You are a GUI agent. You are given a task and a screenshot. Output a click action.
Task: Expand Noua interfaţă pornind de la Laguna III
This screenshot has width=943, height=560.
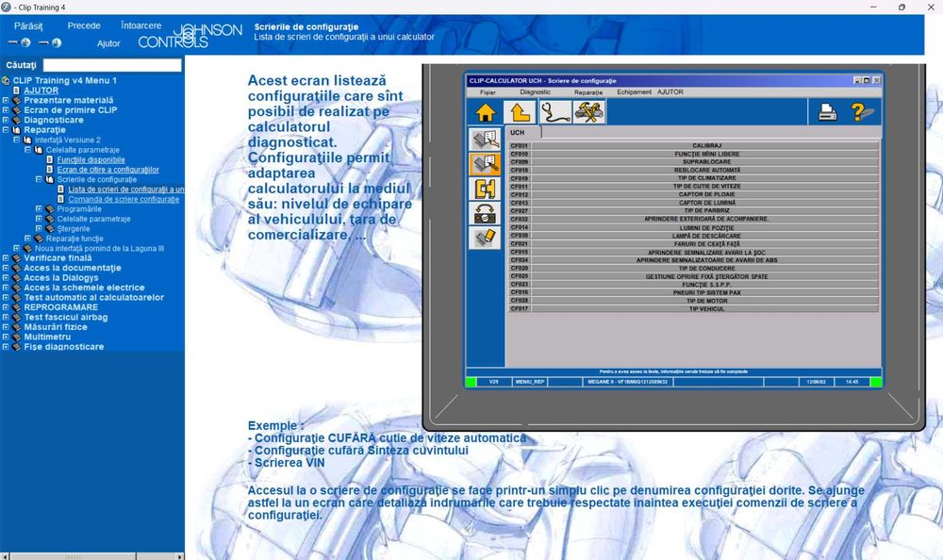(16, 248)
